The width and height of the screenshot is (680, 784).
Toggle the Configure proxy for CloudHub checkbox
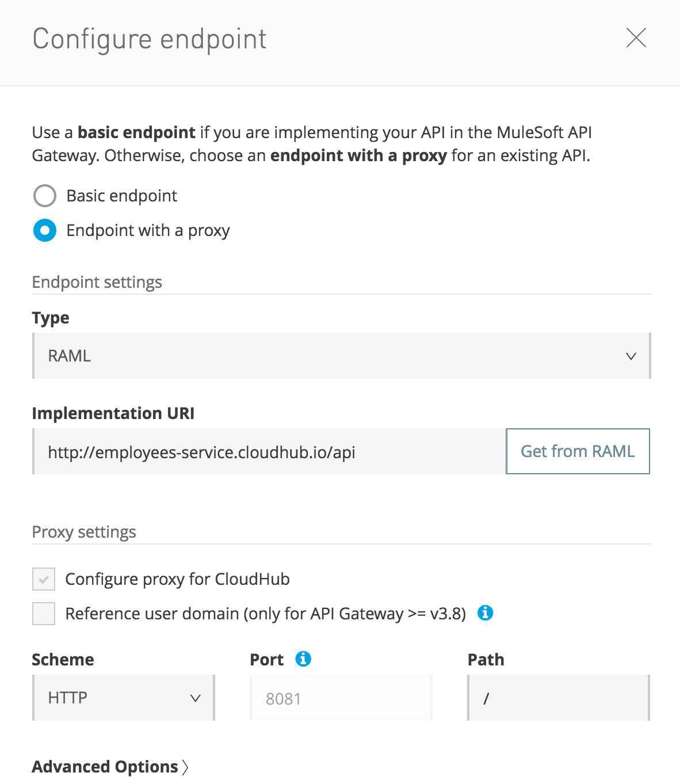point(44,579)
